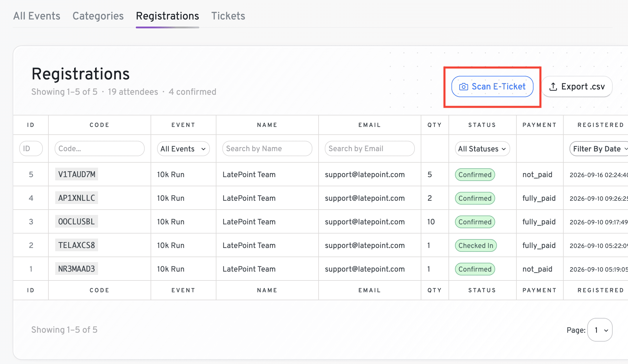Click Confirmed badge in V1TAUD7M row
628x364 pixels.
pos(475,174)
